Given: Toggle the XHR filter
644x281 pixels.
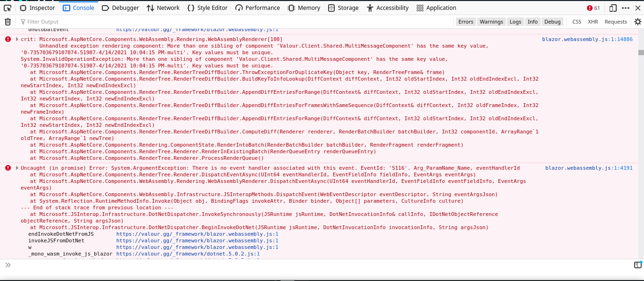Looking at the screenshot, I should 593,21.
